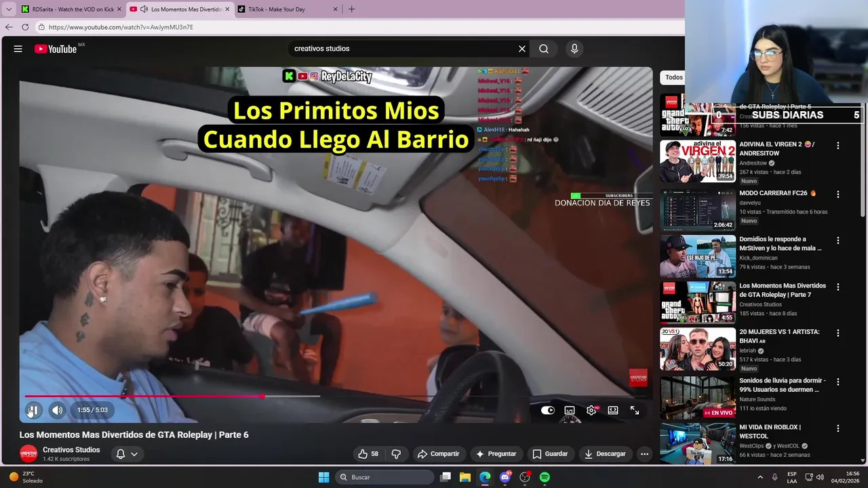Image resolution: width=868 pixels, height=488 pixels.
Task: Open Creativos Studios channel name link
Action: [x=71, y=450]
